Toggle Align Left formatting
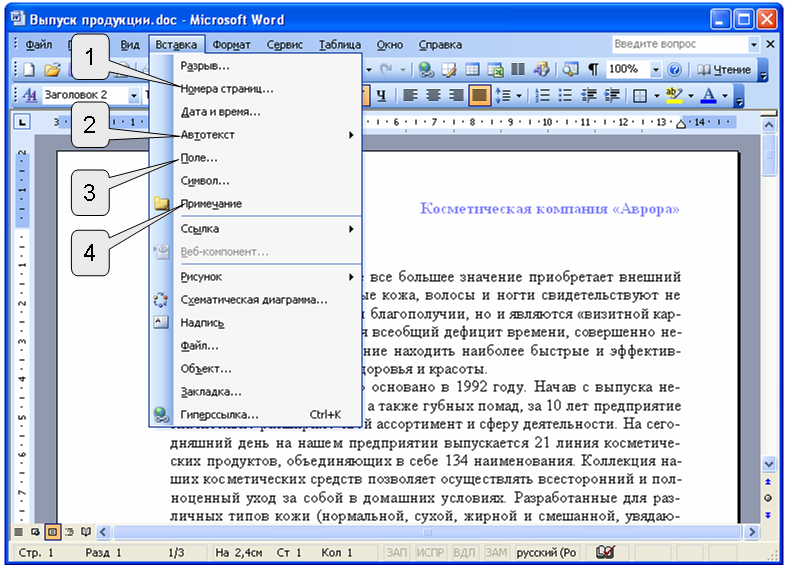785x565 pixels. (411, 95)
